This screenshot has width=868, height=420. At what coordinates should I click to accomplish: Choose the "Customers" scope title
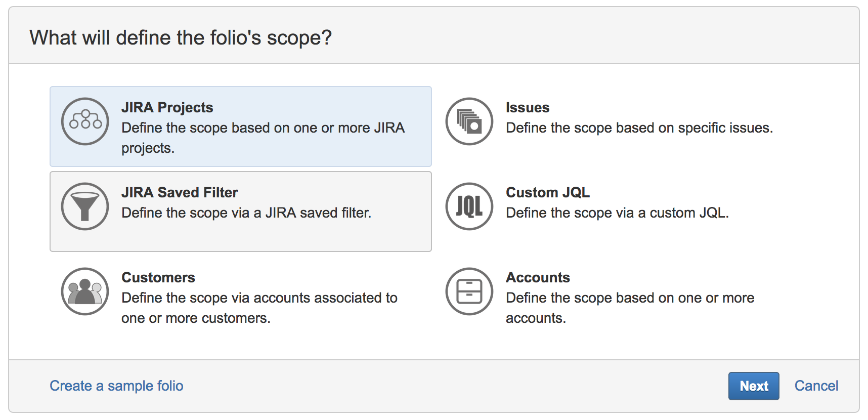(x=158, y=277)
